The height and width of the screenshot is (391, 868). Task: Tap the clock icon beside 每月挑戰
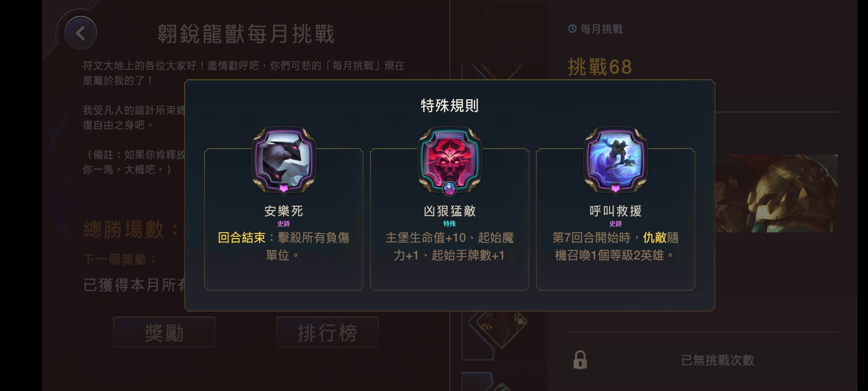click(572, 29)
